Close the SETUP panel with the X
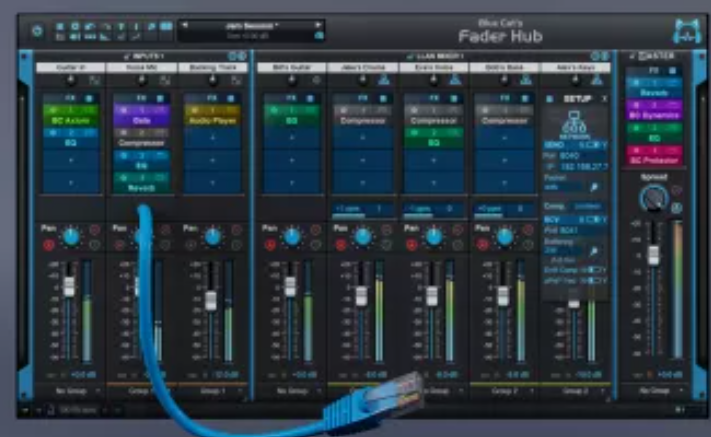The image size is (711, 437). point(604,98)
